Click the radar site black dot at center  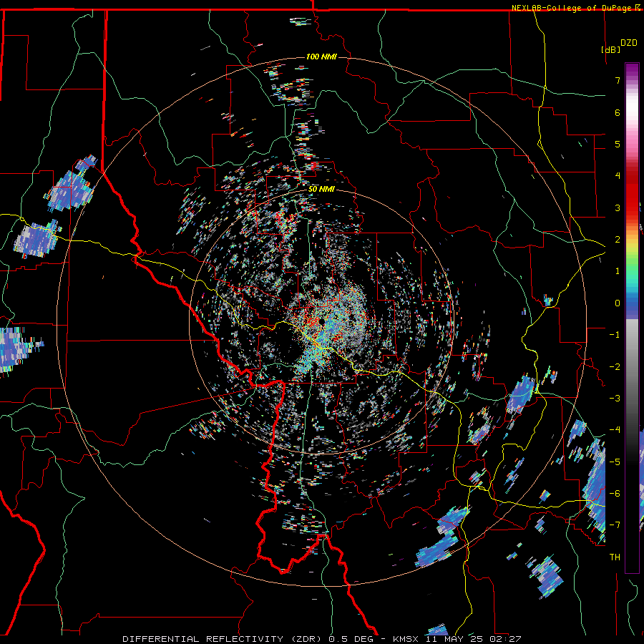[322, 321]
